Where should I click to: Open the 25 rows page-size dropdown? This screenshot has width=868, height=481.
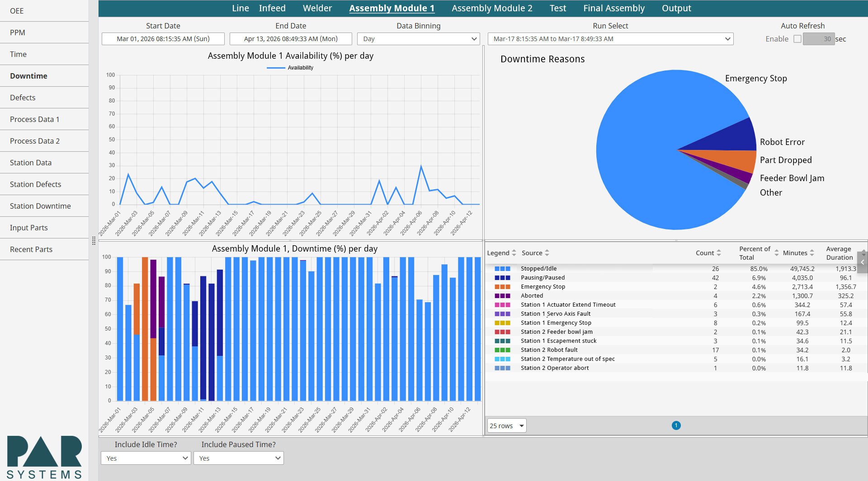tap(507, 425)
